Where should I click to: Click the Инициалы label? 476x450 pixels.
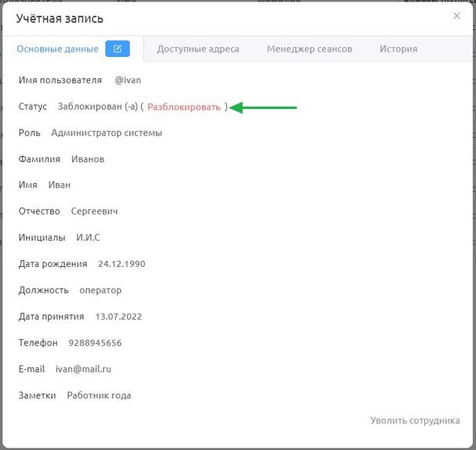[x=42, y=238]
